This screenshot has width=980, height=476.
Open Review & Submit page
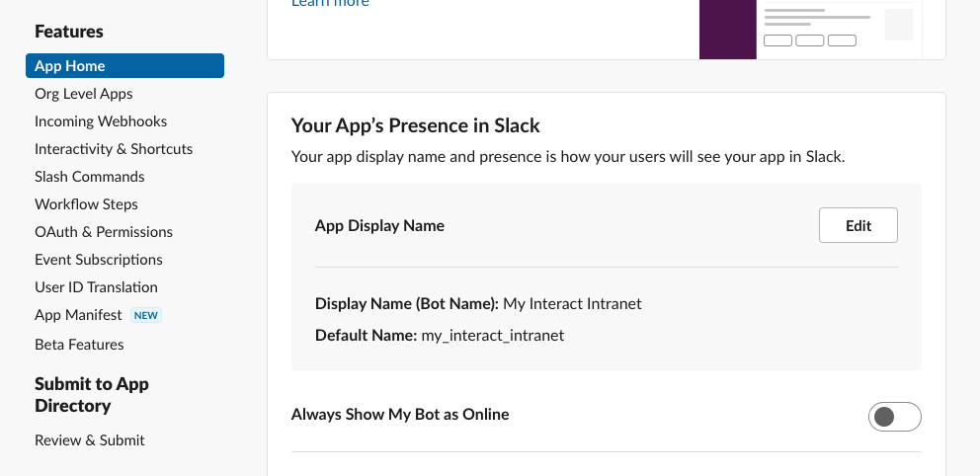tap(89, 440)
